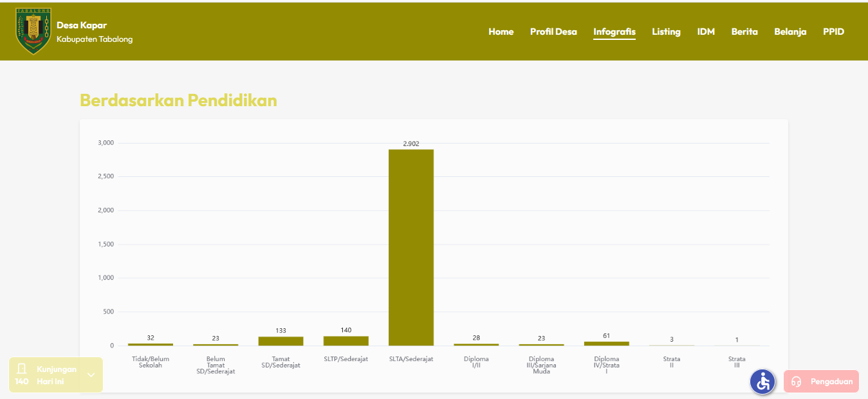Open the accessibility wheelchair icon button

click(x=762, y=382)
